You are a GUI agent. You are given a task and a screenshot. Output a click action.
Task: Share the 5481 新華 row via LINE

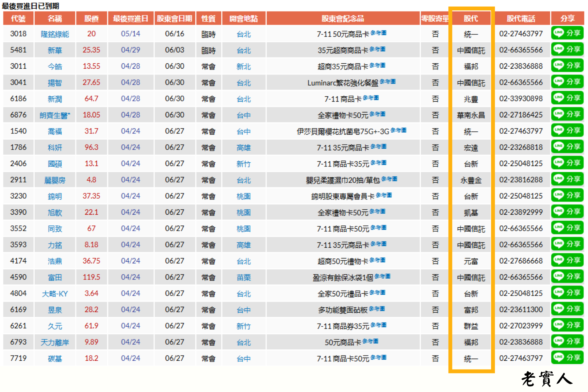[x=567, y=49]
